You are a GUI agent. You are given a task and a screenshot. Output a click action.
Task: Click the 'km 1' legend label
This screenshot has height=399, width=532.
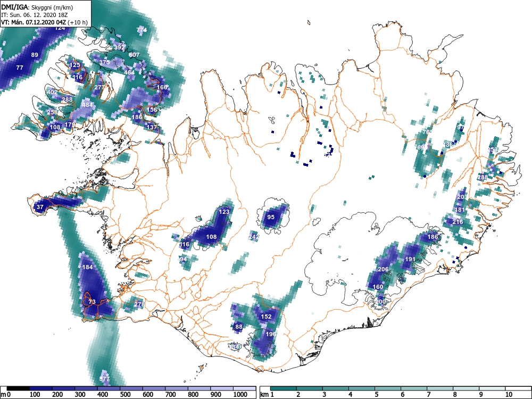click(267, 395)
